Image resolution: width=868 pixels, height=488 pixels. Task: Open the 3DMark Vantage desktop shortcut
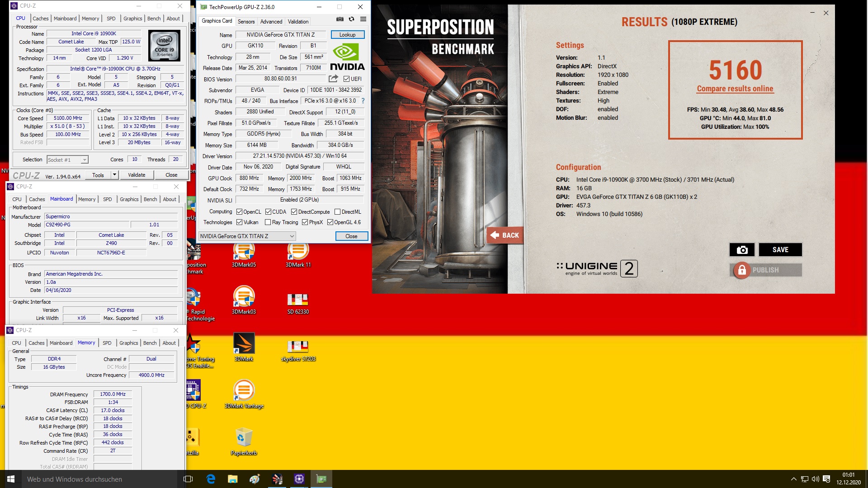tap(244, 394)
